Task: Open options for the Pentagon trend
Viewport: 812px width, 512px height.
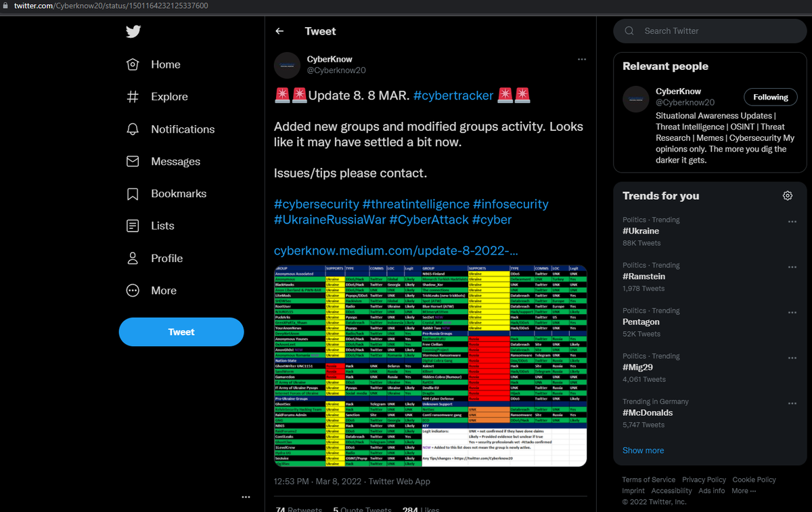Action: click(x=792, y=312)
